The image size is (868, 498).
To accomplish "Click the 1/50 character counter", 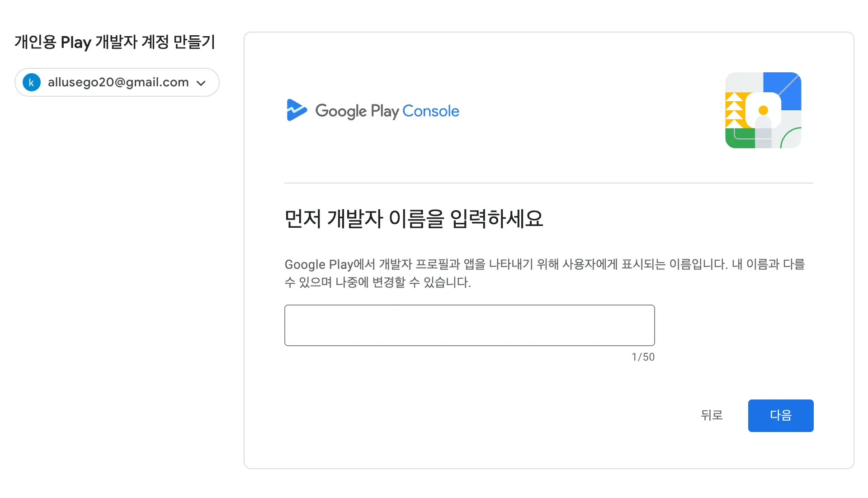I will coord(643,357).
